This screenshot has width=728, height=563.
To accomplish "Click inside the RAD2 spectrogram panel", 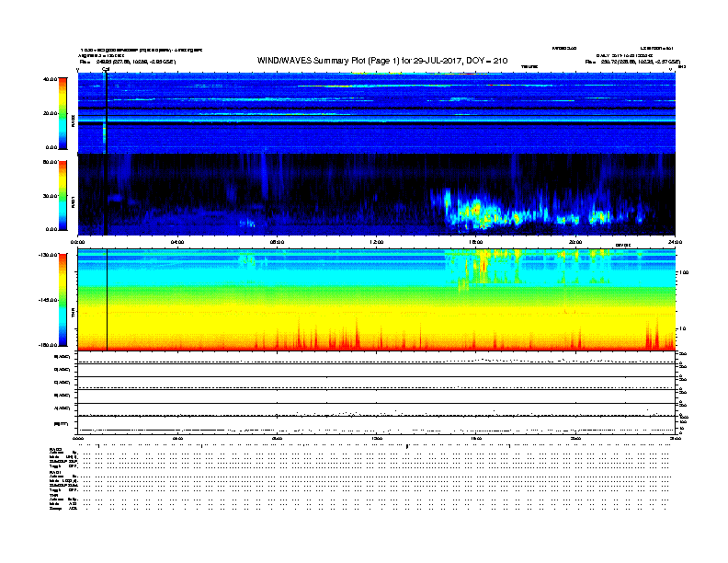I will click(377, 113).
